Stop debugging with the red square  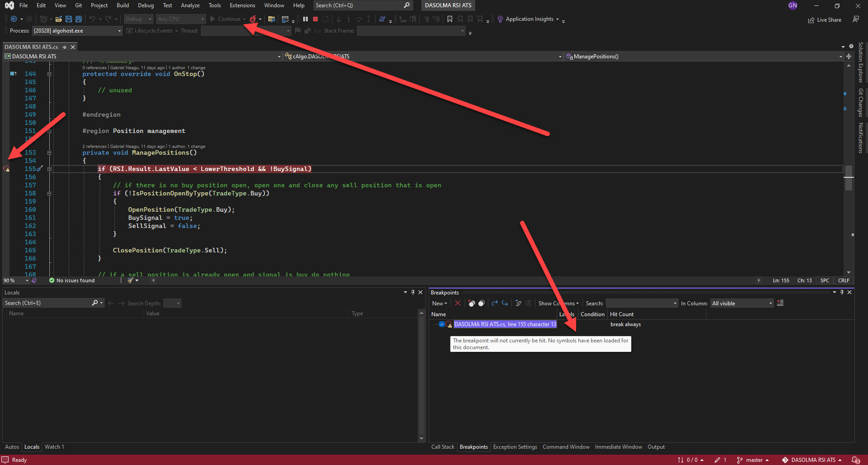(x=315, y=19)
